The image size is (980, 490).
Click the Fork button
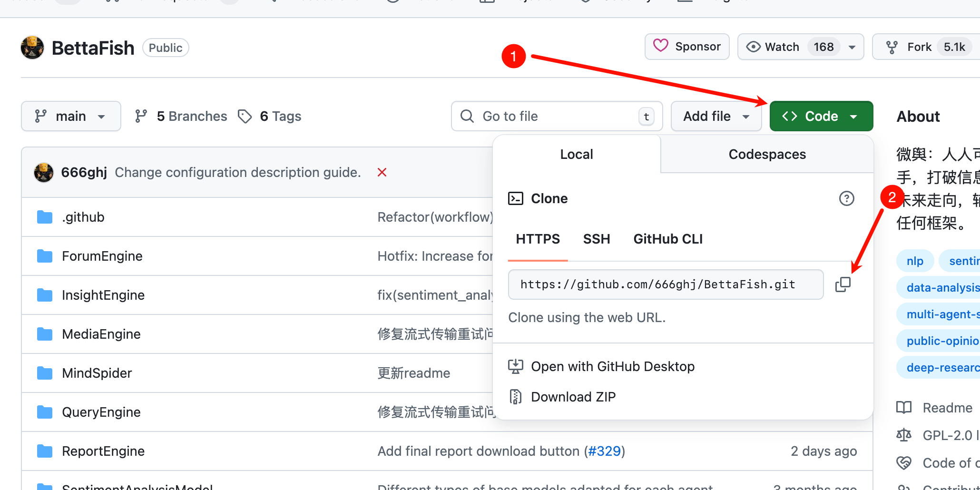[925, 47]
